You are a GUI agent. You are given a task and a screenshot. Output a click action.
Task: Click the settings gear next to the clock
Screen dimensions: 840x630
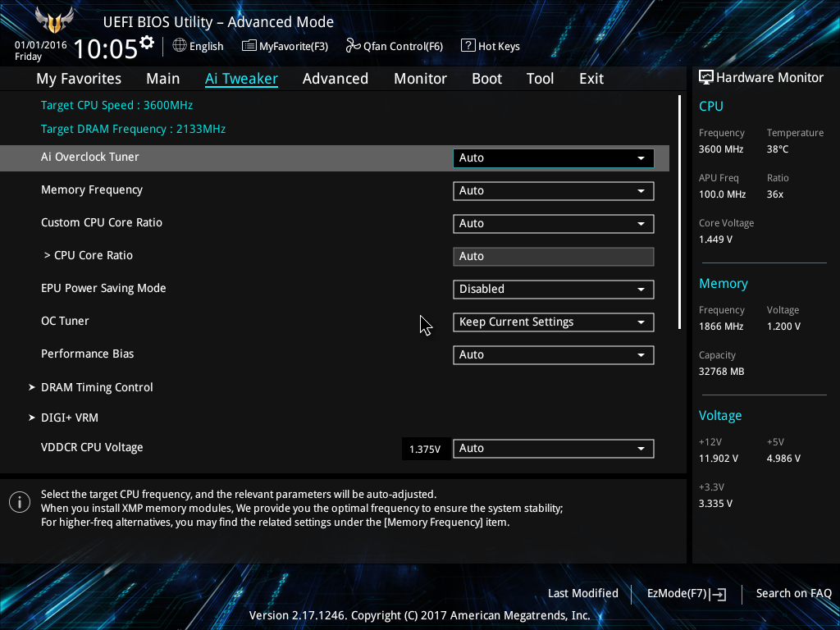click(147, 43)
